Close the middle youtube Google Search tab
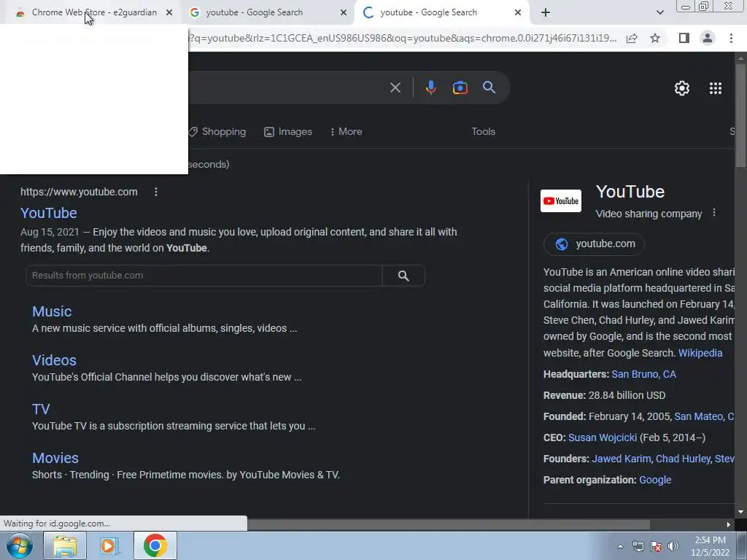This screenshot has height=560, width=747. tap(344, 12)
